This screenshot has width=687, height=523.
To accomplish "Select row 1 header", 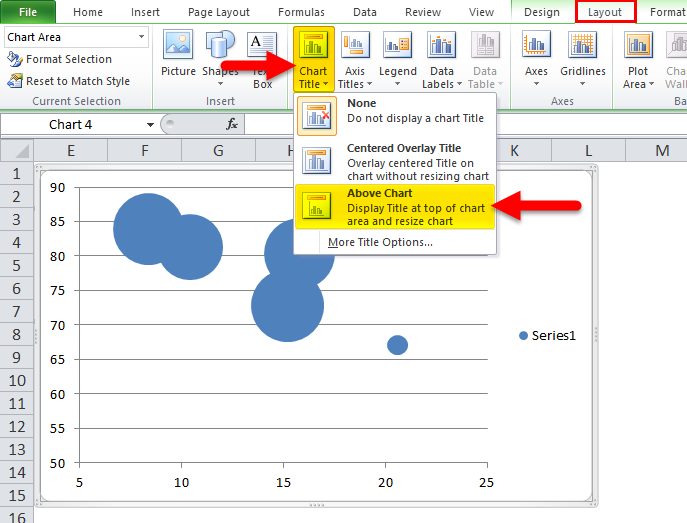I will pos(17,174).
